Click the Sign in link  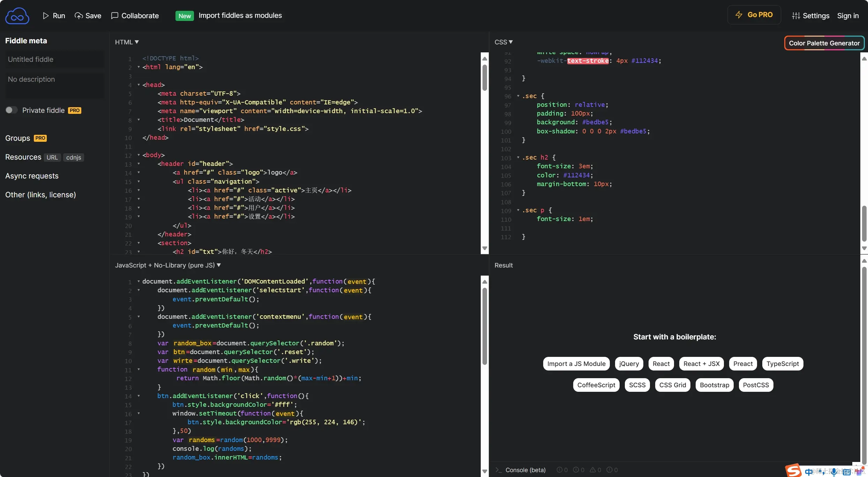848,16
